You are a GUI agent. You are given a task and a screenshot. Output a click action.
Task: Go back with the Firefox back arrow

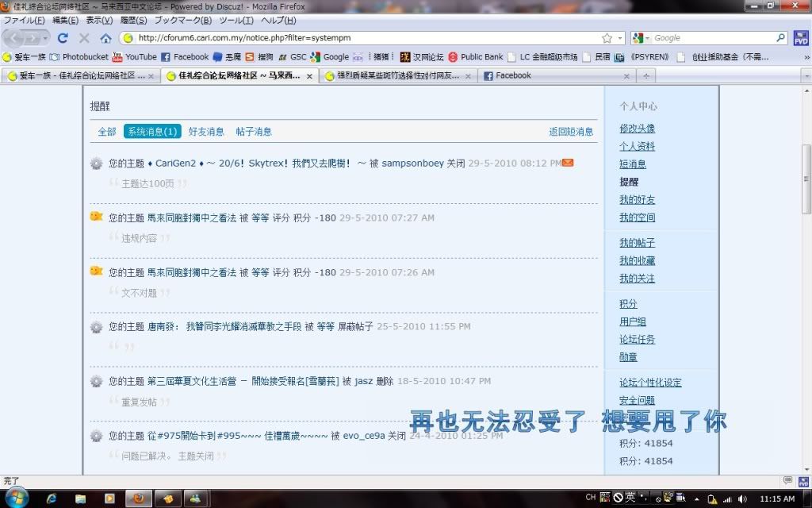13,38
